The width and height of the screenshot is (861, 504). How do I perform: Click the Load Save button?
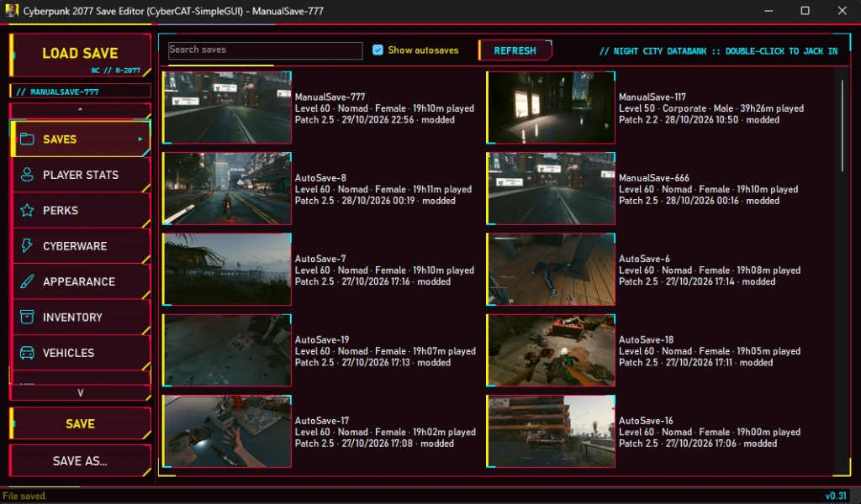(x=80, y=55)
